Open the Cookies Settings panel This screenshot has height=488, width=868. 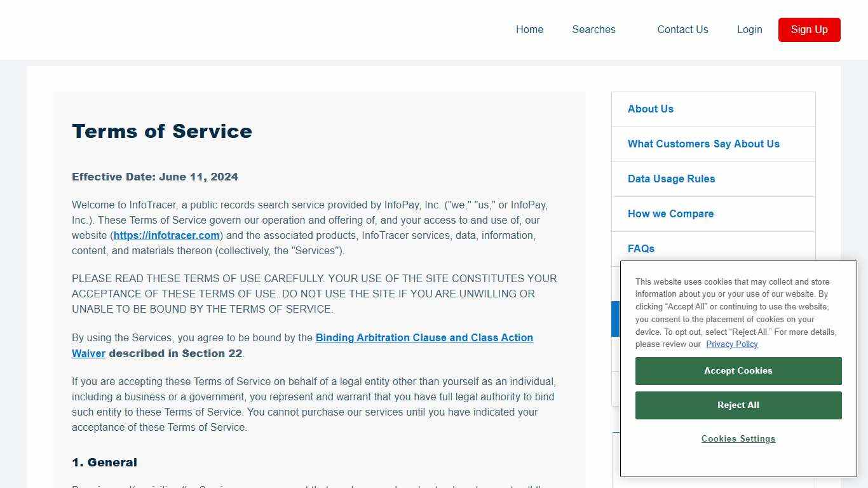(x=738, y=438)
